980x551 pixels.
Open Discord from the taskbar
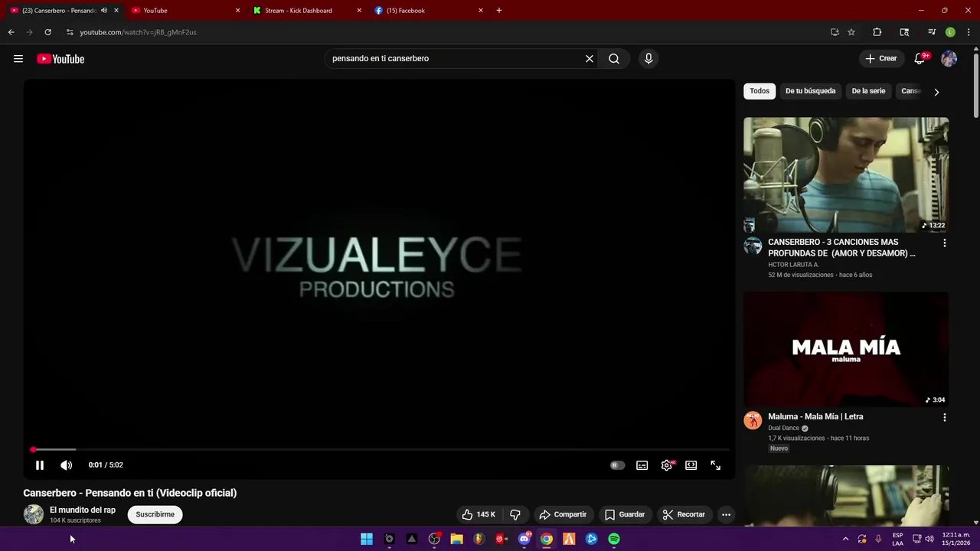point(524,539)
